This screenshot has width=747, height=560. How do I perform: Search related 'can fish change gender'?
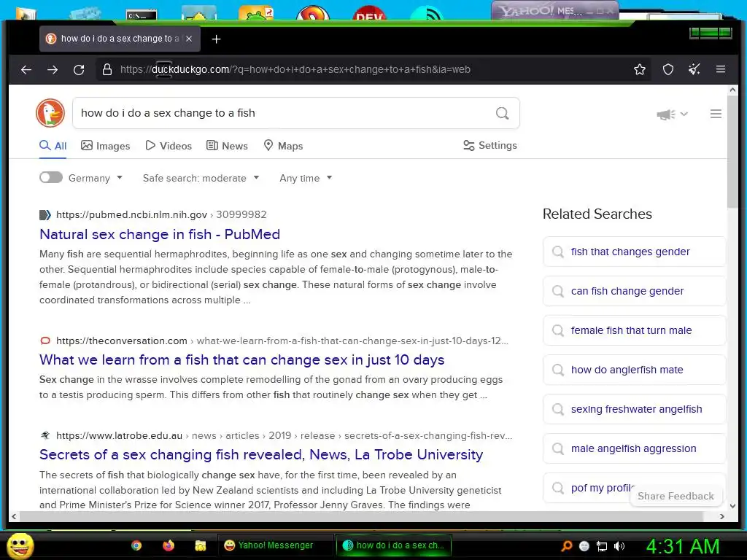[x=634, y=291]
